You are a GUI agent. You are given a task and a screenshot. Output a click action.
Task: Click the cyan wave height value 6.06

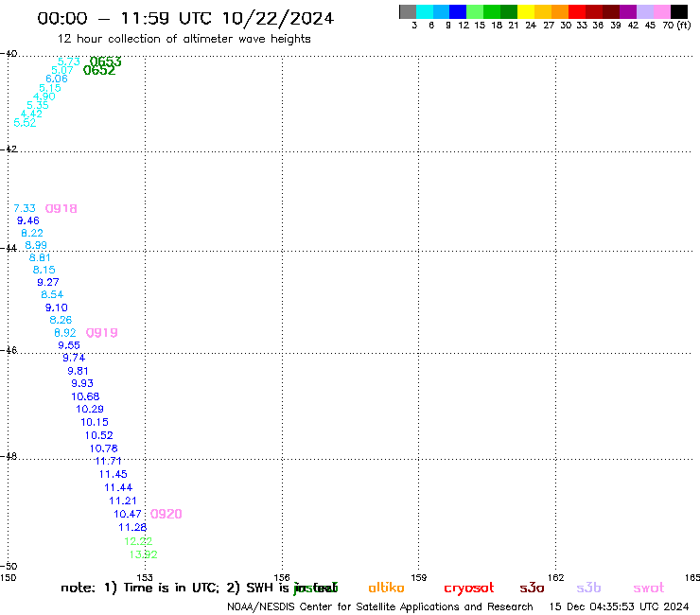[57, 79]
